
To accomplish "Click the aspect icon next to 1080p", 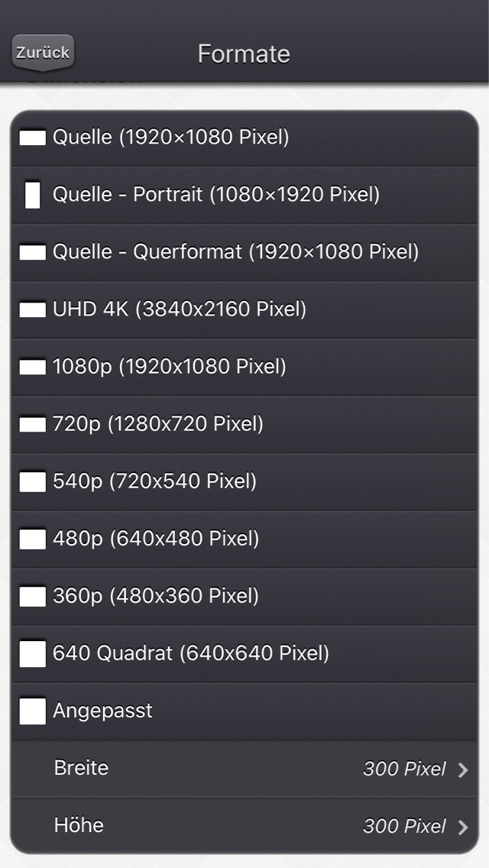I will tap(33, 367).
